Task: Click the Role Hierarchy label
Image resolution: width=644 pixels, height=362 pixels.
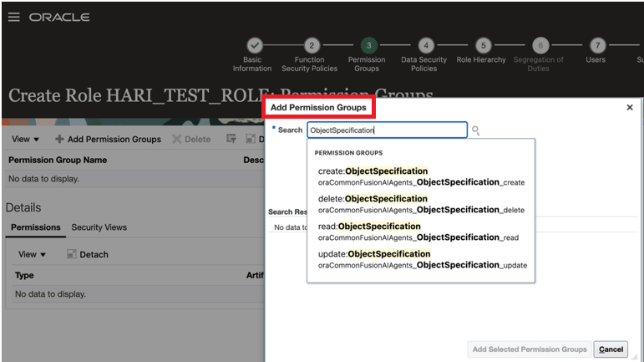Action: point(481,59)
